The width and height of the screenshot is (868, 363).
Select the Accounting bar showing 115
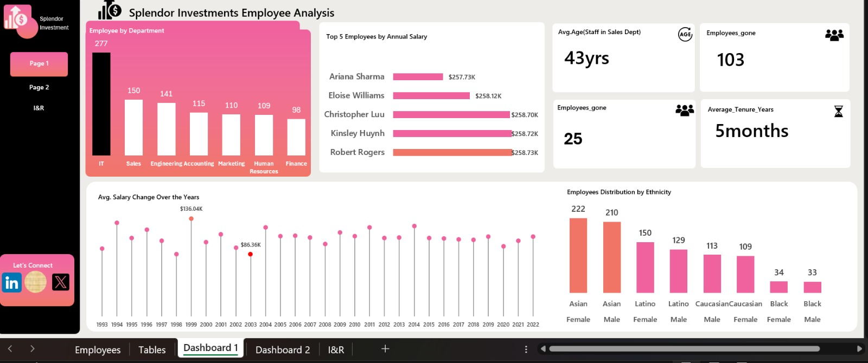click(x=199, y=134)
